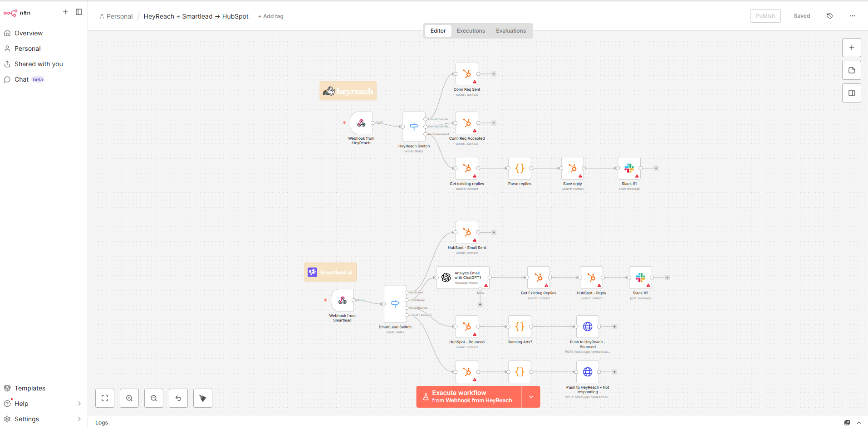The width and height of the screenshot is (868, 429).
Task: Open the Running Ads? code node
Action: tap(520, 327)
